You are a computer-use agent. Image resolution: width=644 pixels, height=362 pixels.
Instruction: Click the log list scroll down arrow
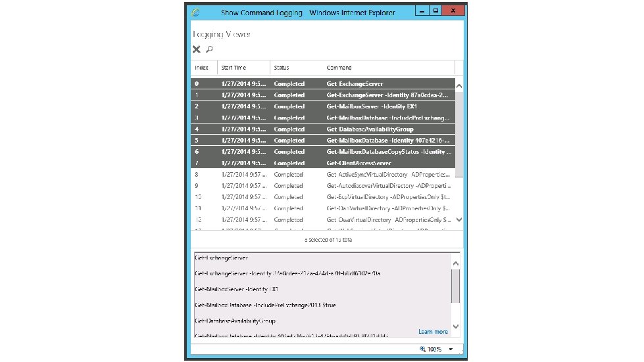click(459, 219)
